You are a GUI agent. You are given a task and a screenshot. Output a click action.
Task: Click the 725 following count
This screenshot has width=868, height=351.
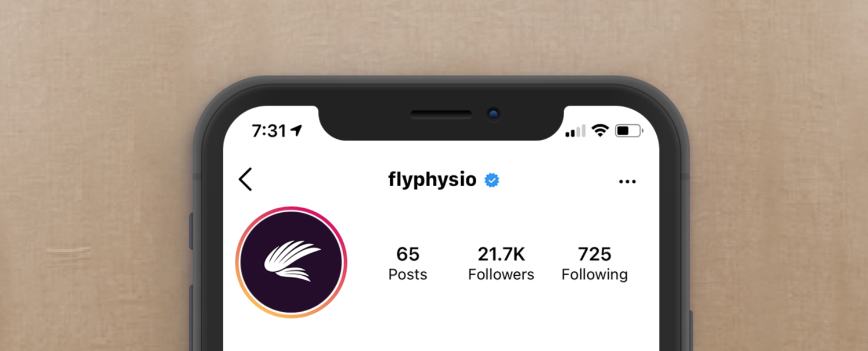pyautogui.click(x=595, y=254)
